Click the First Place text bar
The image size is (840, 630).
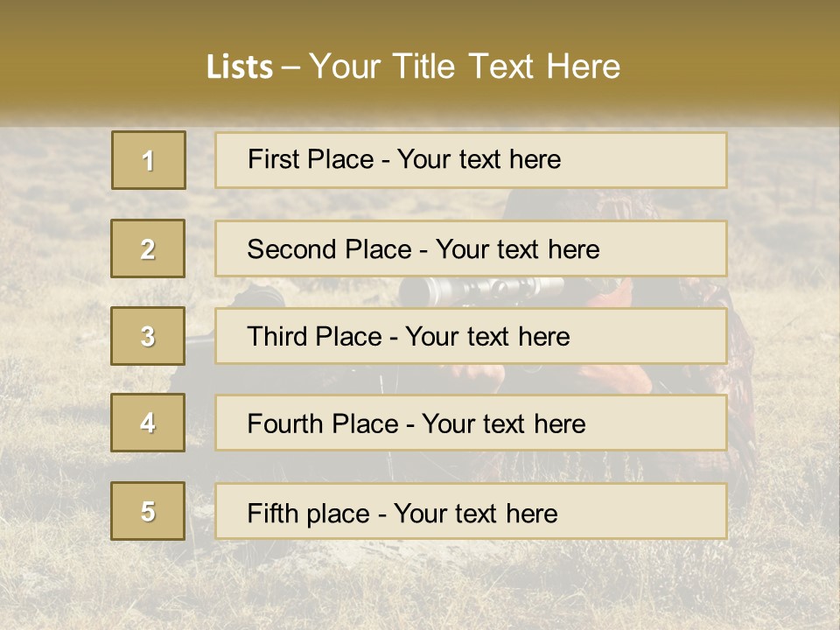pyautogui.click(x=471, y=160)
